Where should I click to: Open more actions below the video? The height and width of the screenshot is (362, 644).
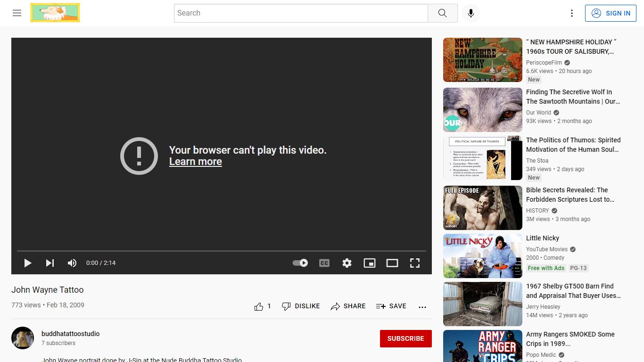[x=422, y=306]
